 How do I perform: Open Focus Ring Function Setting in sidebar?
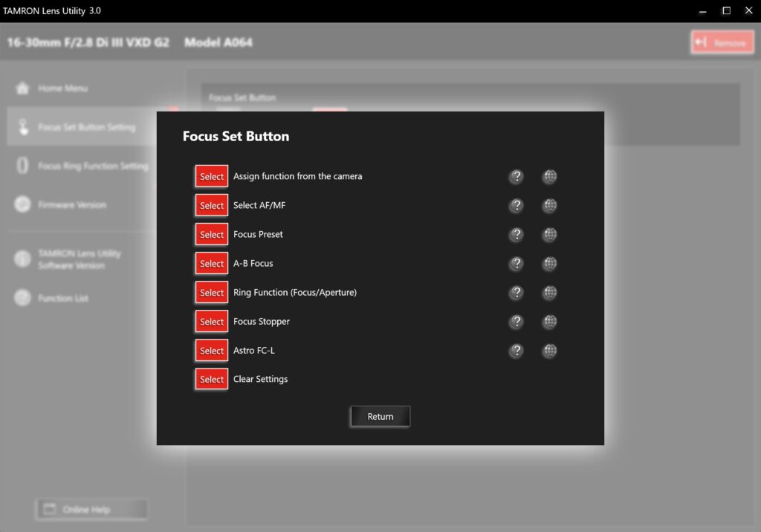pyautogui.click(x=82, y=166)
